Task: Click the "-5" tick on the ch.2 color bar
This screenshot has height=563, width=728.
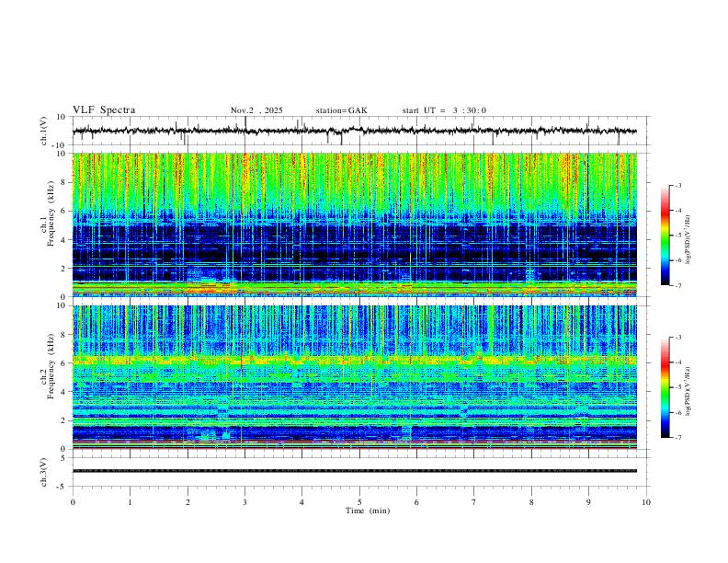Action: click(x=678, y=387)
